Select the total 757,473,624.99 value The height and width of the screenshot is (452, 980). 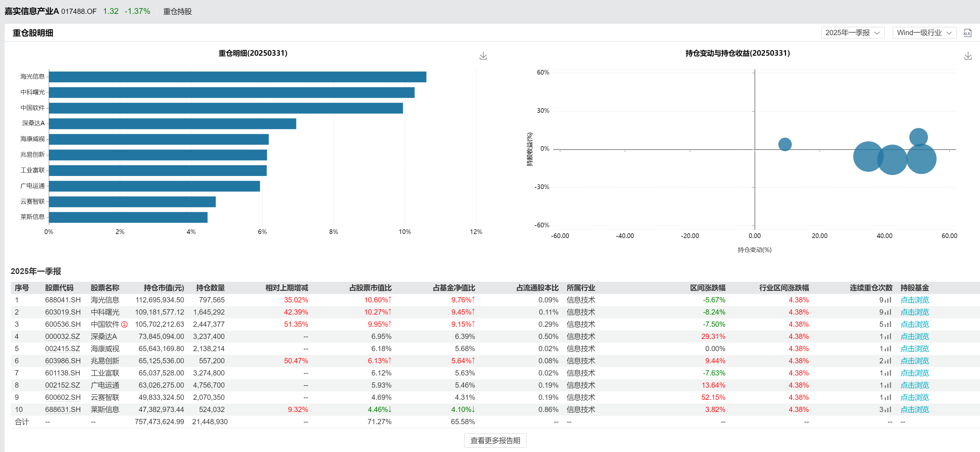pos(159,422)
